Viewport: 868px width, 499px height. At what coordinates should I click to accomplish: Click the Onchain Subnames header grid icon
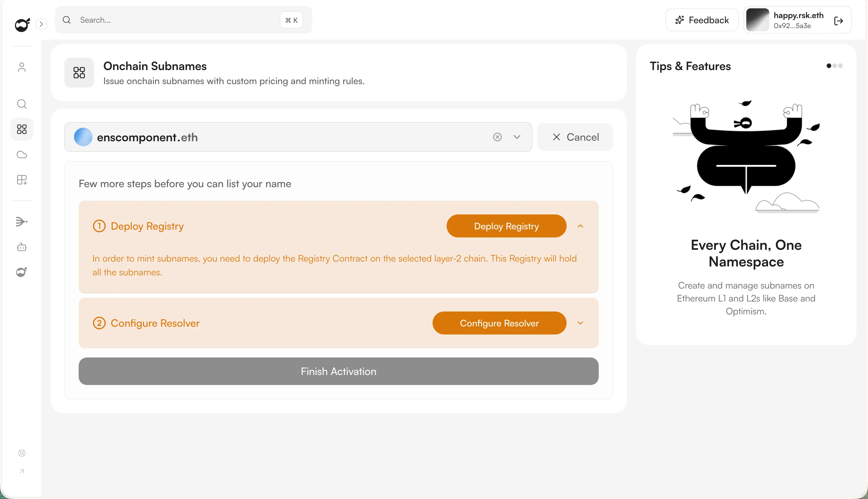(79, 73)
